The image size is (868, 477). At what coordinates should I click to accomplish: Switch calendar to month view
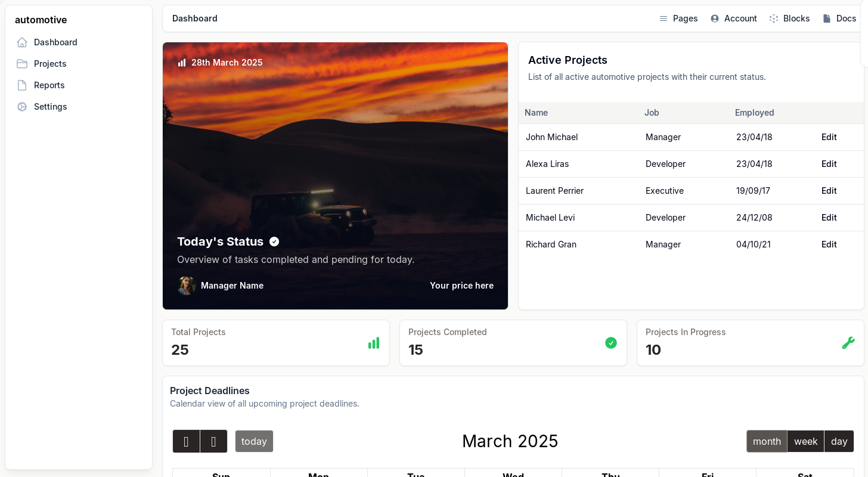[767, 441]
